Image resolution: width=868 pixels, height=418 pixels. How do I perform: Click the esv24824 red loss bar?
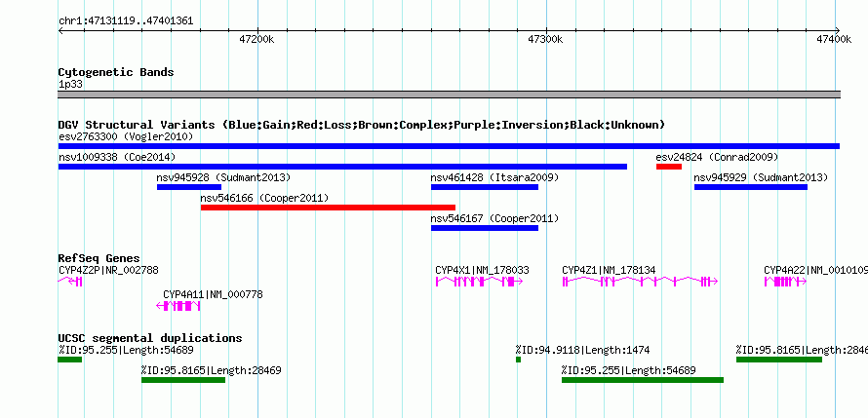(x=669, y=167)
